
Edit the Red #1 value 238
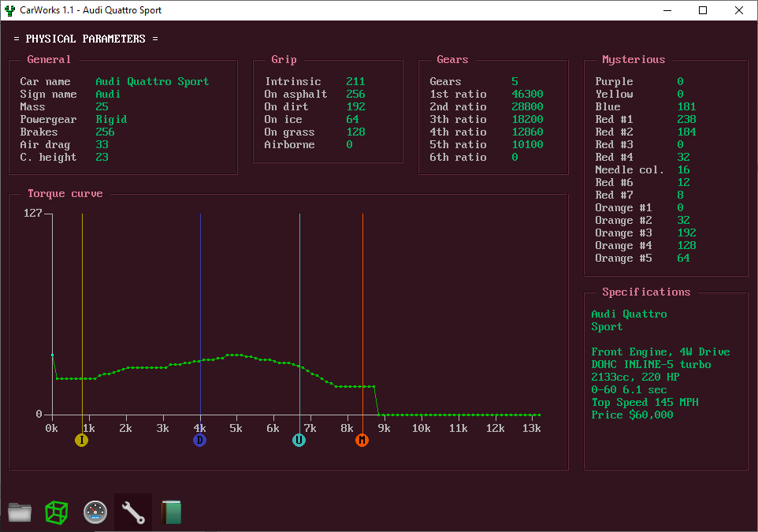pyautogui.click(x=686, y=120)
